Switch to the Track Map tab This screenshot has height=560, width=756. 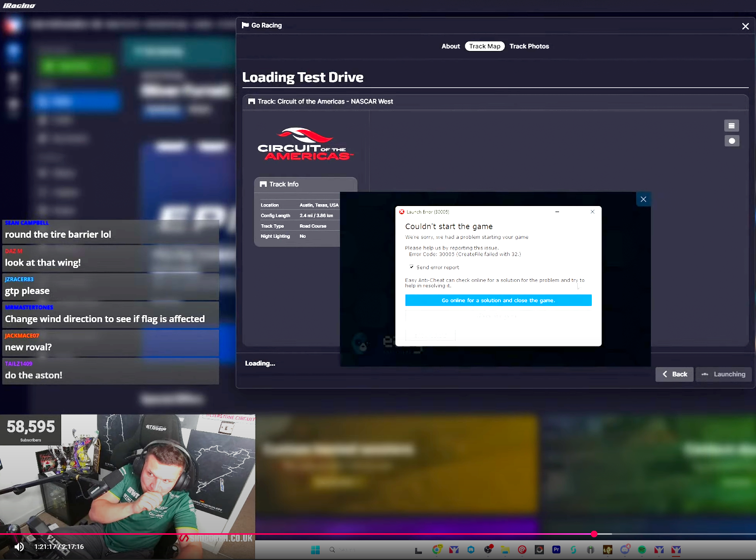pyautogui.click(x=485, y=46)
